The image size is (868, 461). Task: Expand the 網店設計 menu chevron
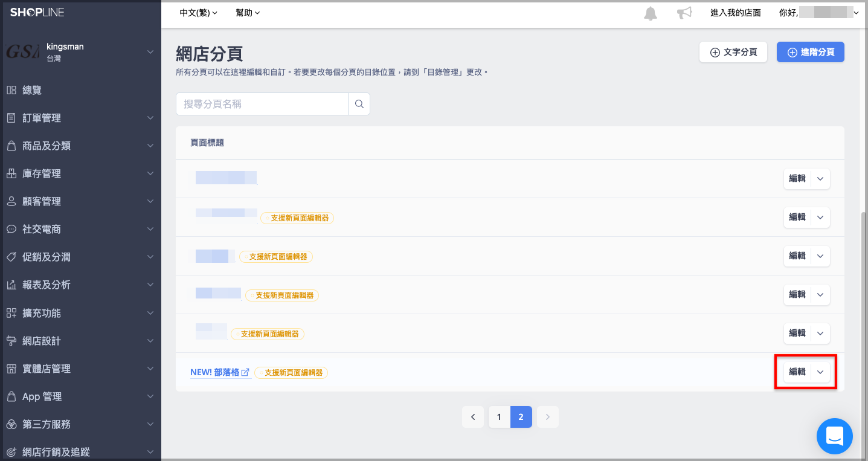pos(150,341)
